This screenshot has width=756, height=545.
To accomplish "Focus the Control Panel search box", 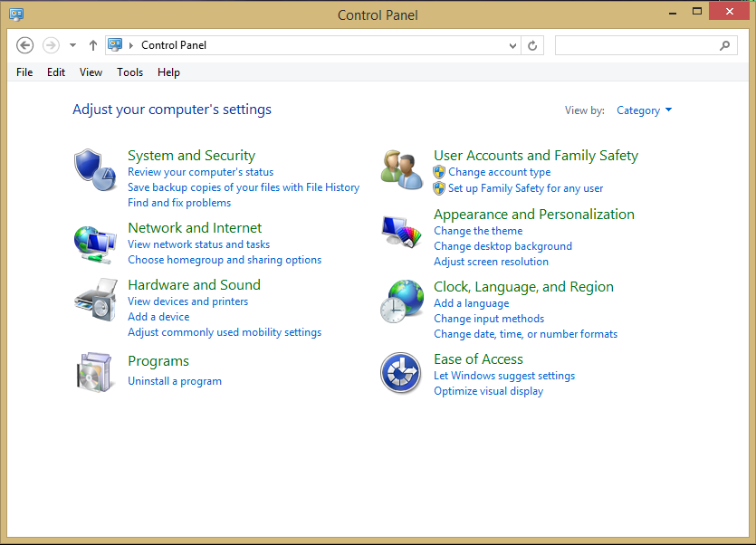I will (x=646, y=45).
